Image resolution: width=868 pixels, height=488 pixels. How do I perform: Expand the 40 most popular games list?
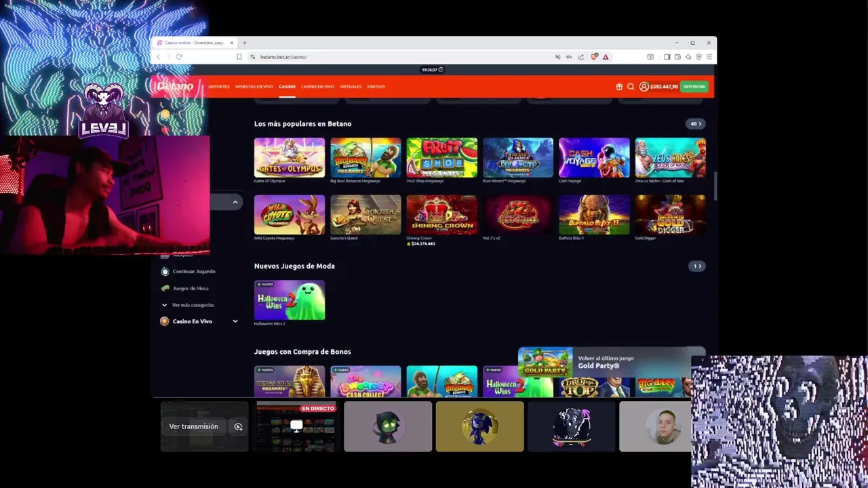(696, 124)
